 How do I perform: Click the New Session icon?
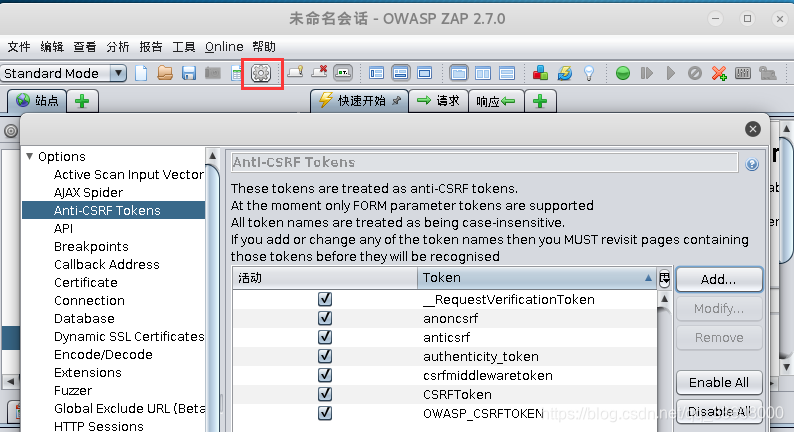point(141,73)
